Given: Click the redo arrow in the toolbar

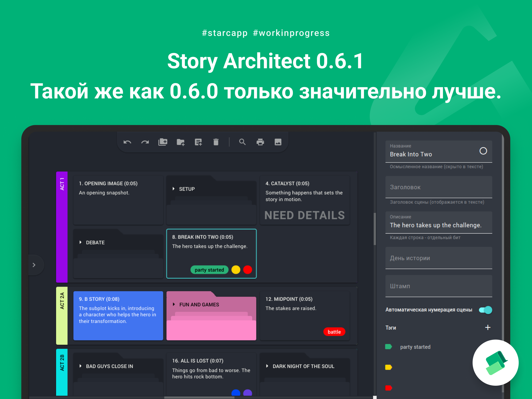Looking at the screenshot, I should pos(145,142).
